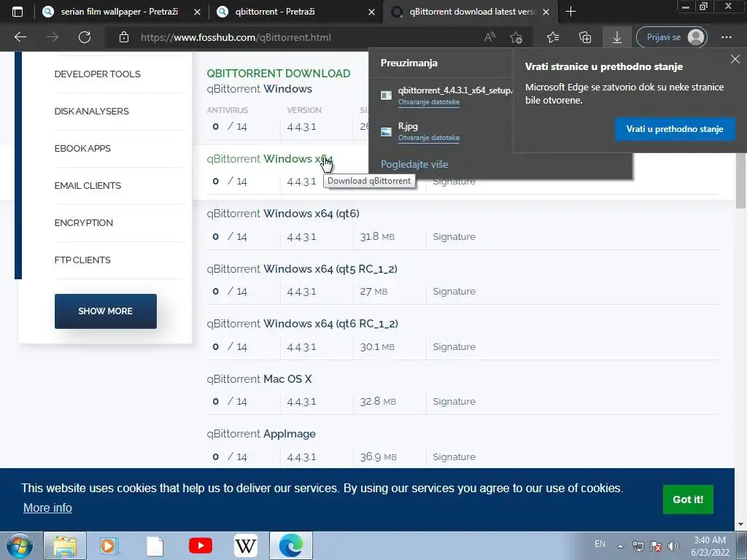This screenshot has width=747, height=560.
Task: Open the FTP CLIENTS category
Action: click(82, 260)
